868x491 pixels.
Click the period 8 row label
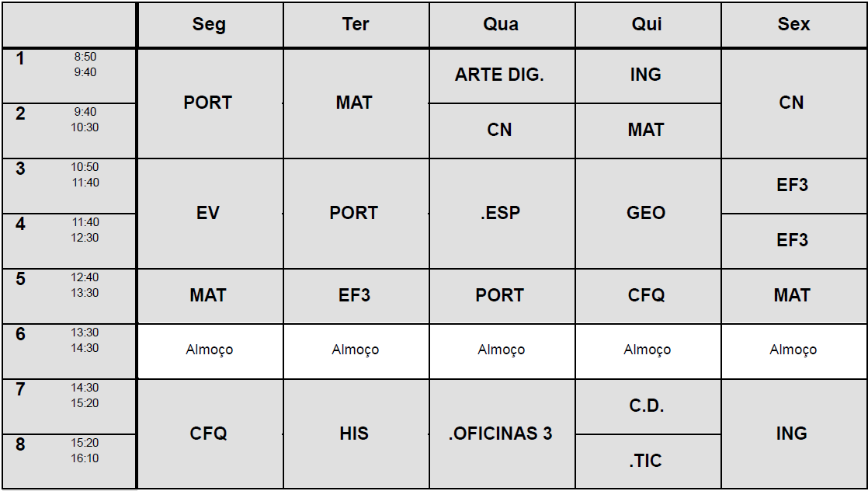coord(21,445)
